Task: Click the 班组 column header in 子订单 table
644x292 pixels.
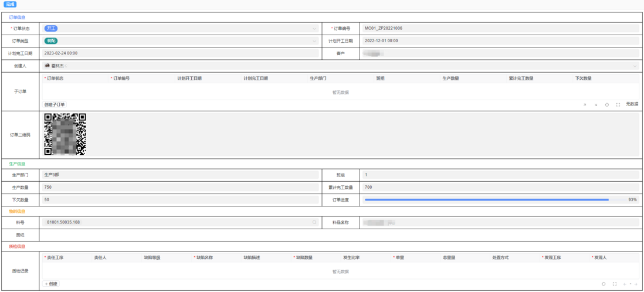Action: point(380,79)
